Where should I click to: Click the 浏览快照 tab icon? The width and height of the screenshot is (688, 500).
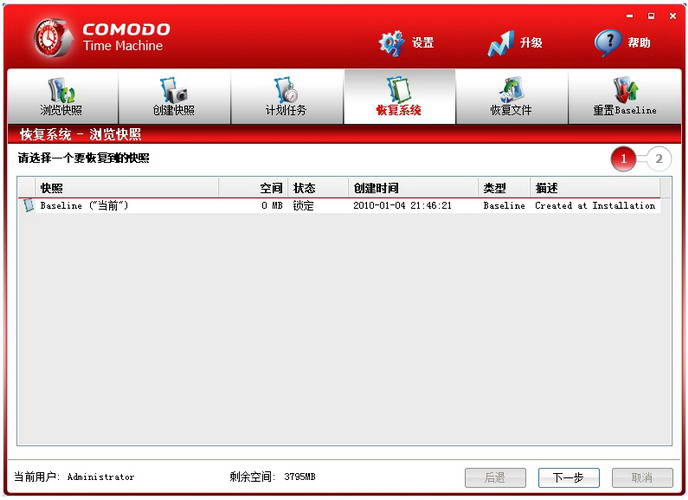[x=61, y=89]
